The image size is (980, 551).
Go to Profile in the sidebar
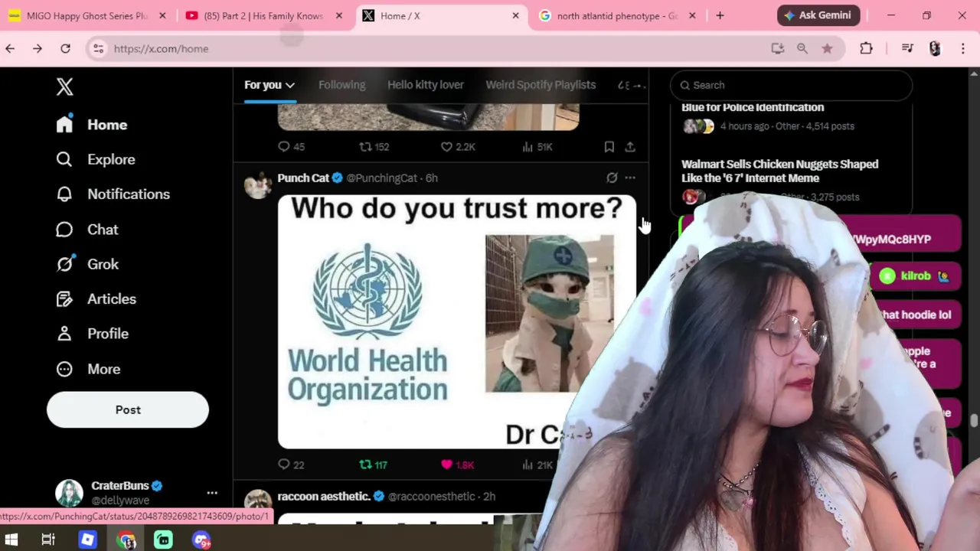coord(92,334)
